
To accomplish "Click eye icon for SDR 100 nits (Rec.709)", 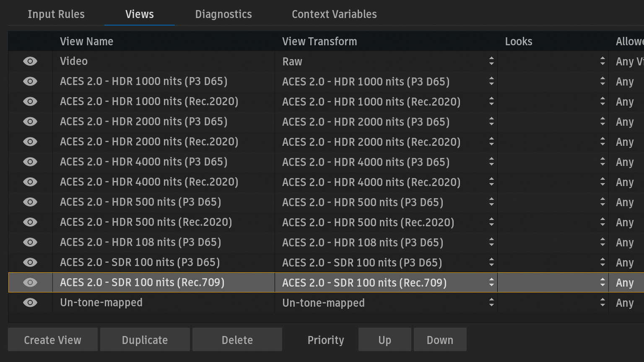I will tap(30, 282).
